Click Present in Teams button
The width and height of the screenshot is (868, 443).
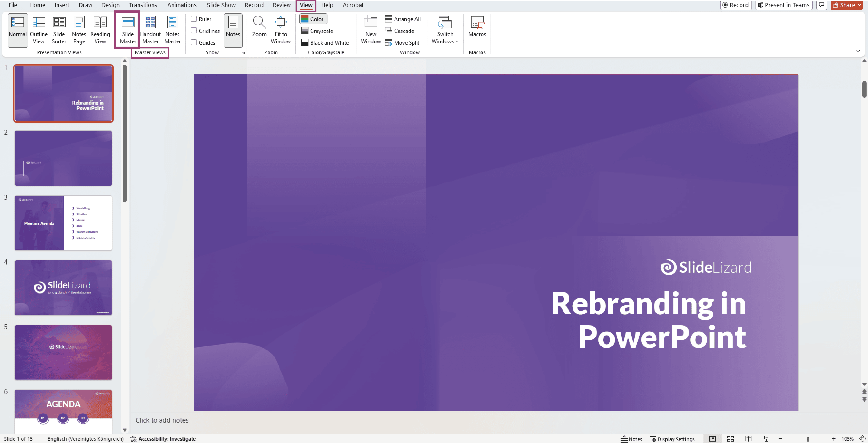784,5
